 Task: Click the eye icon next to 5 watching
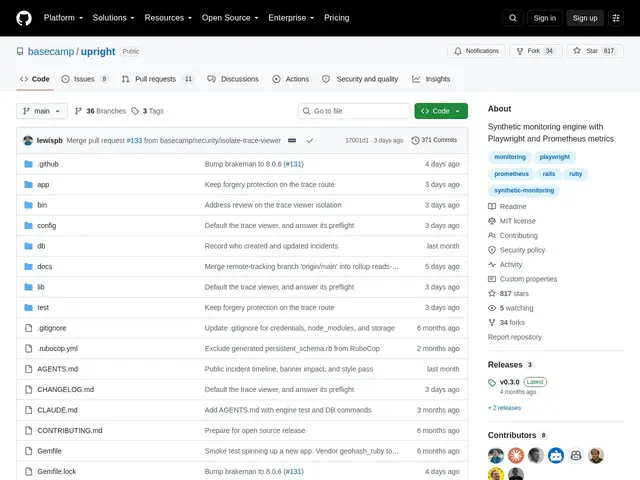pyautogui.click(x=492, y=308)
